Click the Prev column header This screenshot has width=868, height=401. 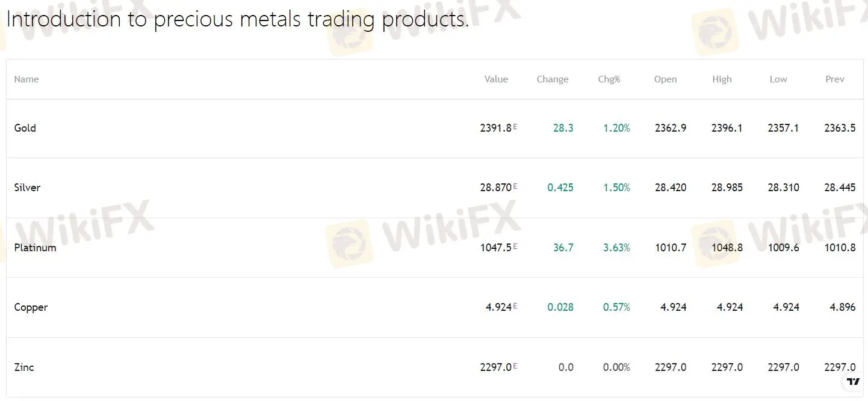click(834, 79)
